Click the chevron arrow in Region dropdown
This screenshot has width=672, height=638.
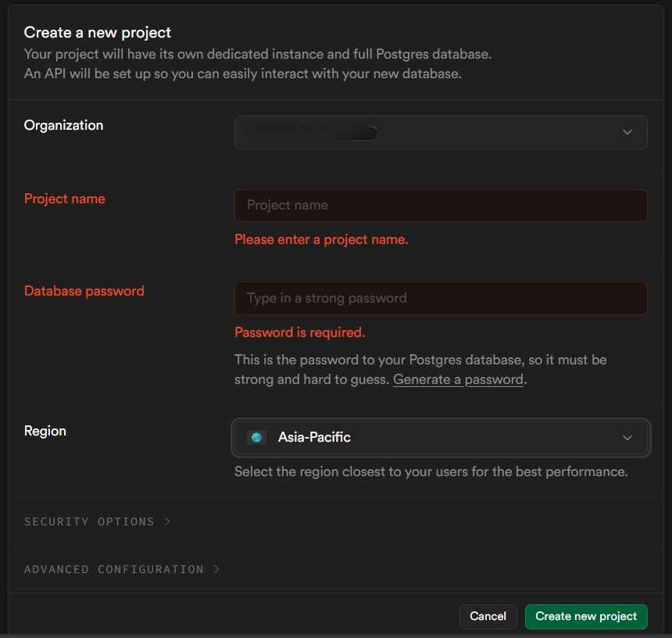pyautogui.click(x=627, y=438)
